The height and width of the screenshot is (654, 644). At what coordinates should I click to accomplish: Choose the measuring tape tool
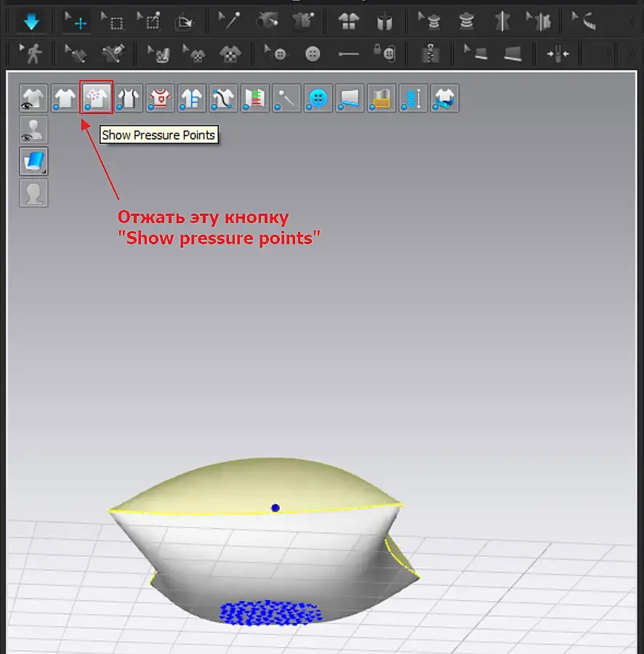point(584,21)
